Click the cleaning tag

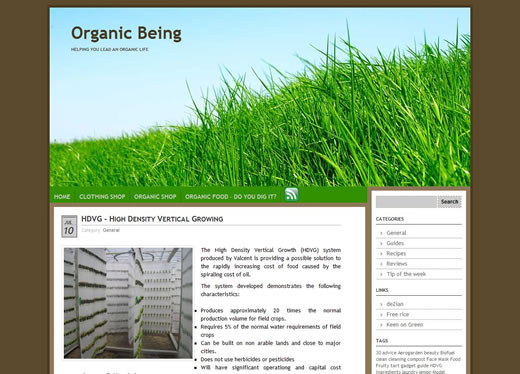point(397,359)
